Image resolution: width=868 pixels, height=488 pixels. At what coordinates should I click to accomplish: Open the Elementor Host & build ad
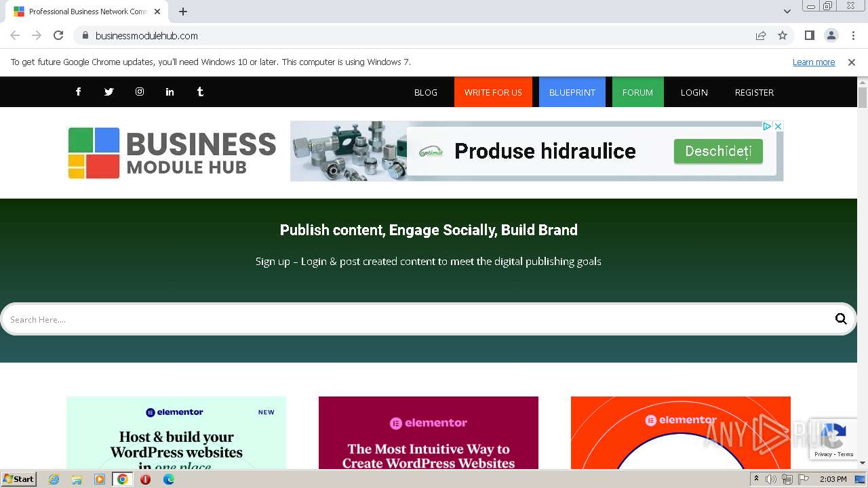176,433
